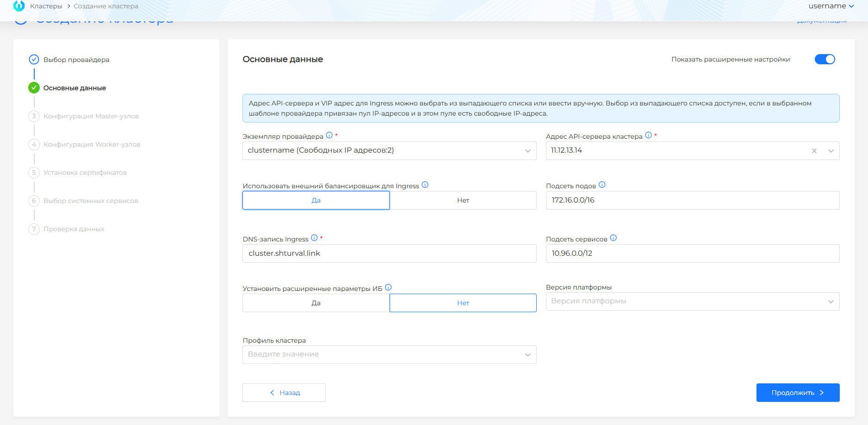The width and height of the screenshot is (868, 425).
Task: Click the checked Выбор провайдера step icon
Action: (x=34, y=59)
